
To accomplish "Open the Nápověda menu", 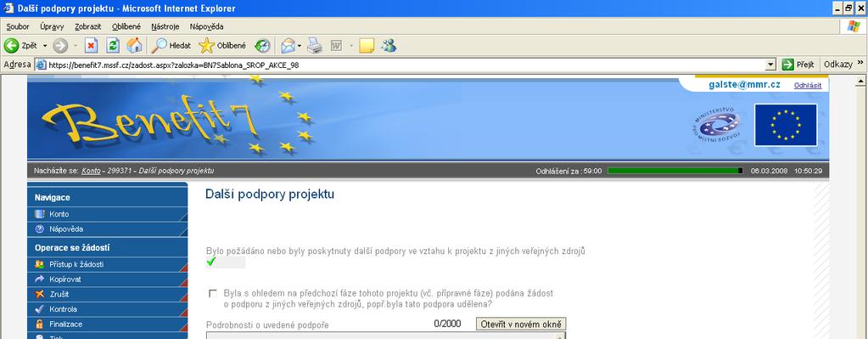I will pos(206,26).
